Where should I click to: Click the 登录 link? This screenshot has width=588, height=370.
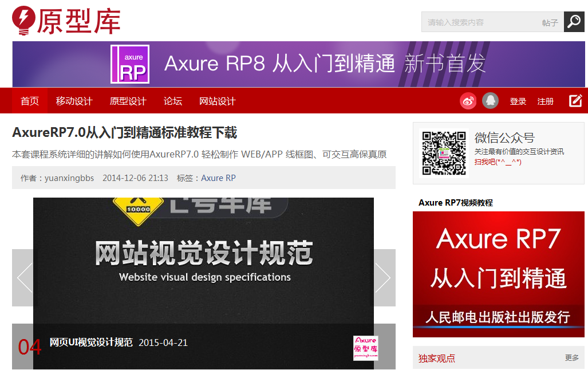click(518, 101)
